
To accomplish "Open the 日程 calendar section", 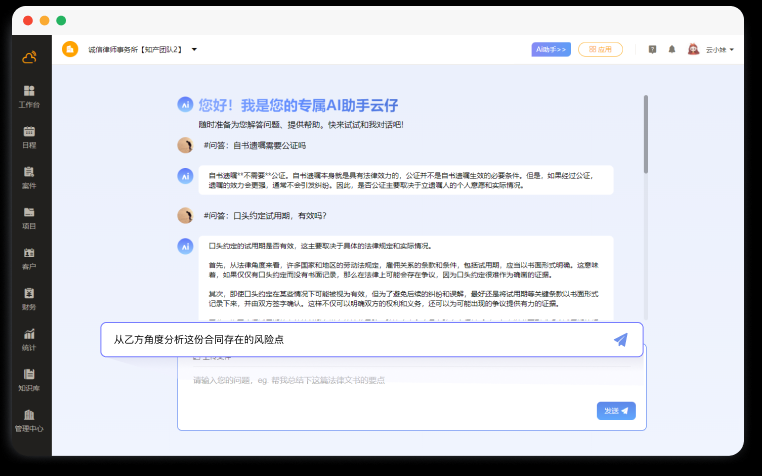I will (x=29, y=136).
